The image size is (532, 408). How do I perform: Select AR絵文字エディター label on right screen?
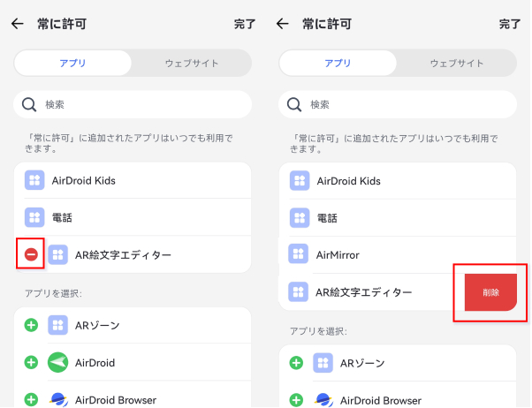click(x=364, y=292)
